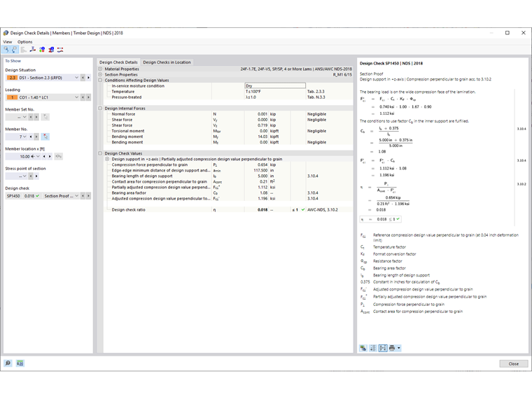
Task: Open the Member location 10.00 dropdown
Action: coord(38,156)
